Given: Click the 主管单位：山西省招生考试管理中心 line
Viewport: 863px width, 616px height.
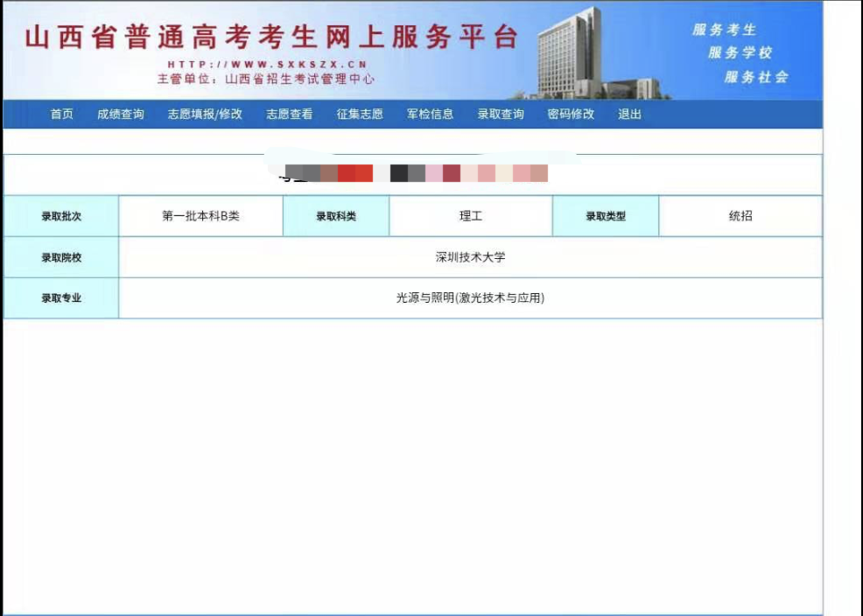Looking at the screenshot, I should 266,80.
